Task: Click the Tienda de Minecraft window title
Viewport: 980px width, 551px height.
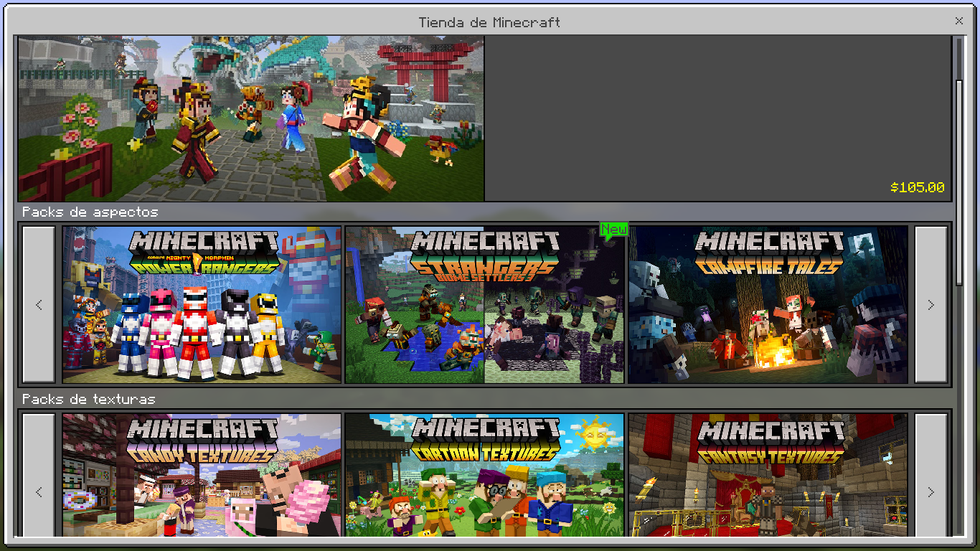Action: point(489,22)
